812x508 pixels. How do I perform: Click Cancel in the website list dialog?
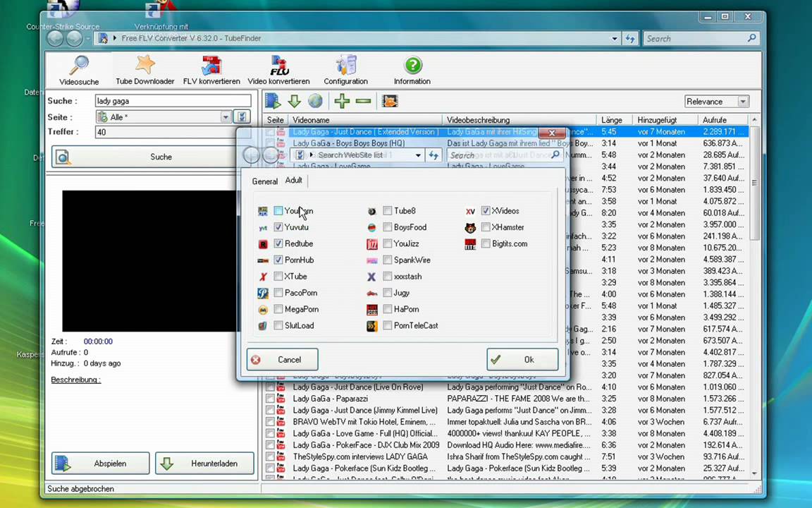tap(282, 360)
